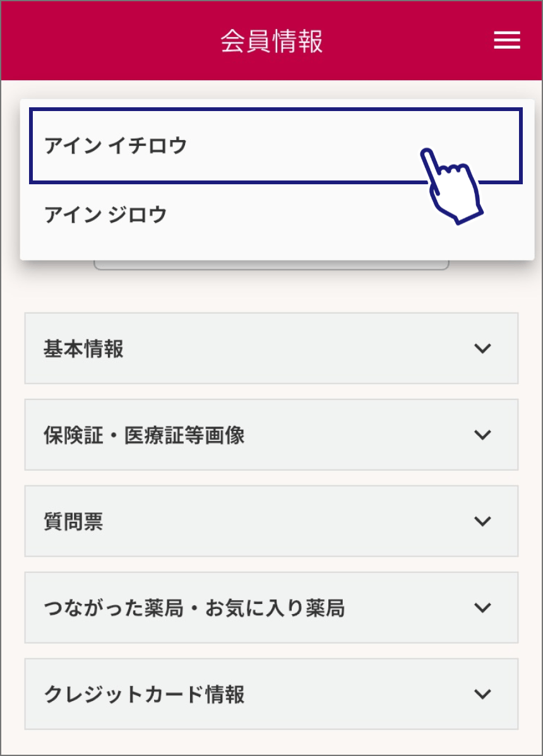This screenshot has width=543, height=756.
Task: Click the chevron icon beside クレジットカード情報
Action: coord(482,694)
